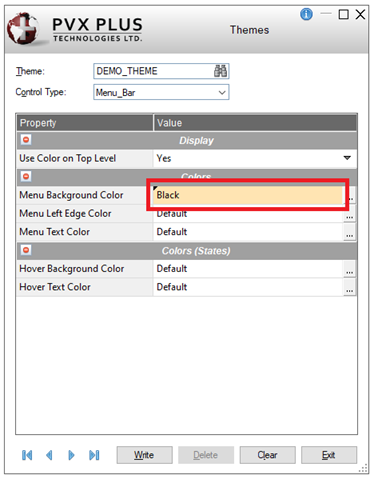Image resolution: width=374 pixels, height=479 pixels.
Task: Click the Exit button
Action: pyautogui.click(x=329, y=455)
